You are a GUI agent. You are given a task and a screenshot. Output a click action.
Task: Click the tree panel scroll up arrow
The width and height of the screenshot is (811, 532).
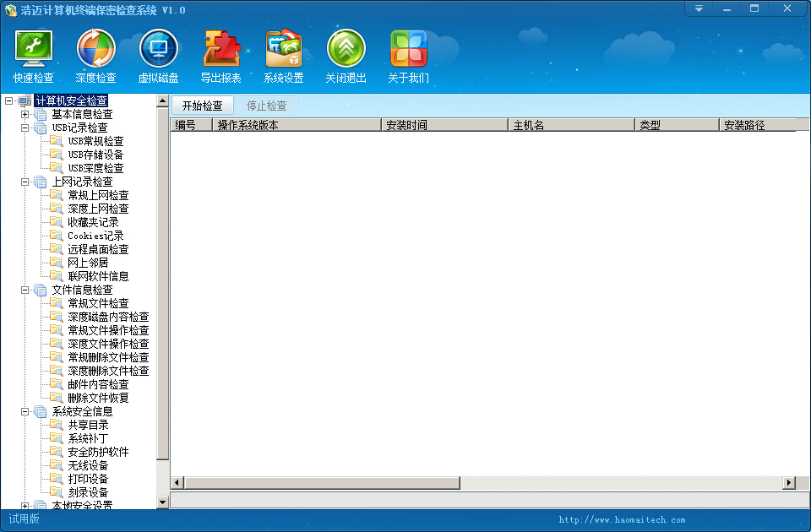pyautogui.click(x=162, y=100)
